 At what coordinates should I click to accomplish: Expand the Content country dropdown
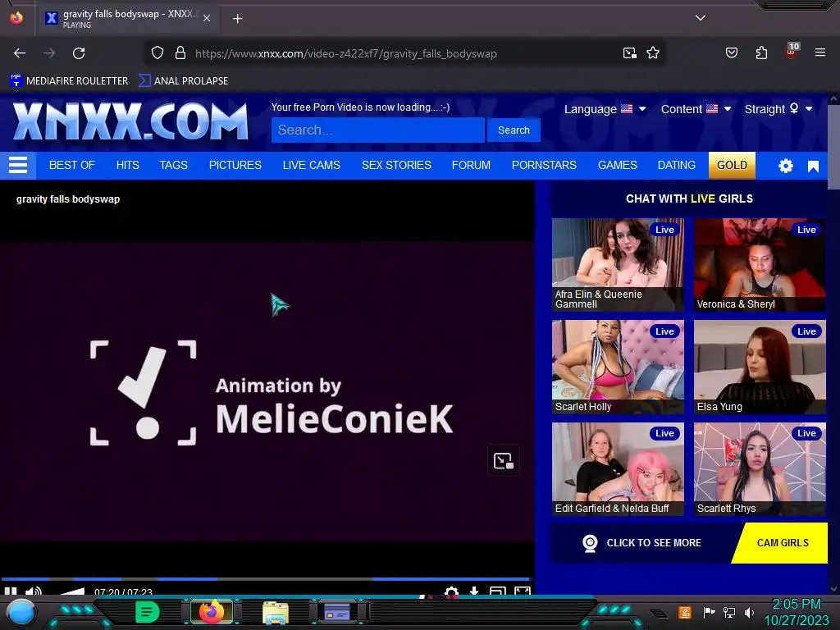click(x=696, y=109)
